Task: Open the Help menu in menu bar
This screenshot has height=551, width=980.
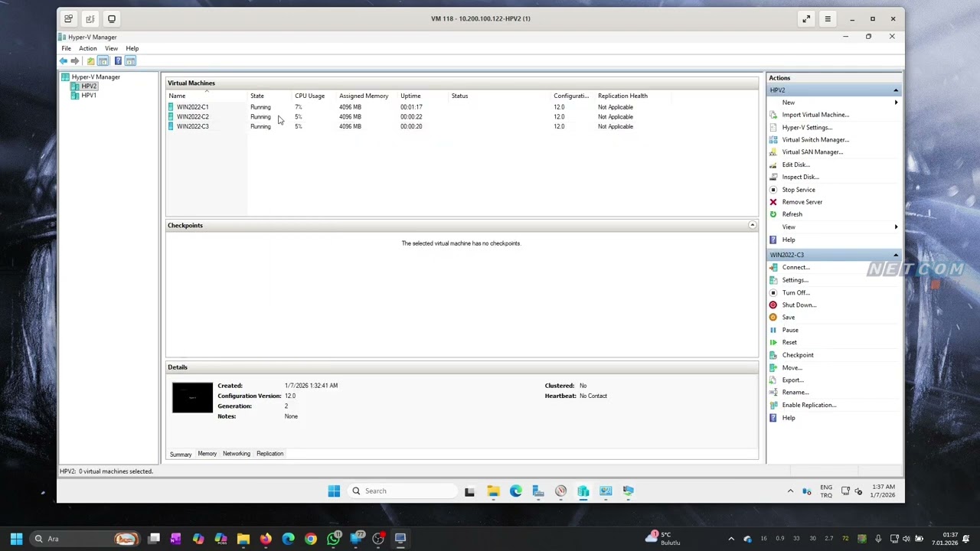Action: pyautogui.click(x=132, y=48)
